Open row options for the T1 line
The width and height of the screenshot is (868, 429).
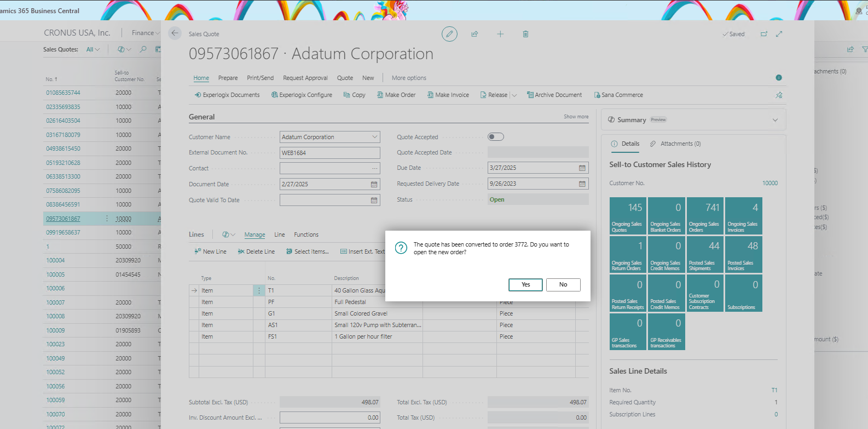(259, 290)
